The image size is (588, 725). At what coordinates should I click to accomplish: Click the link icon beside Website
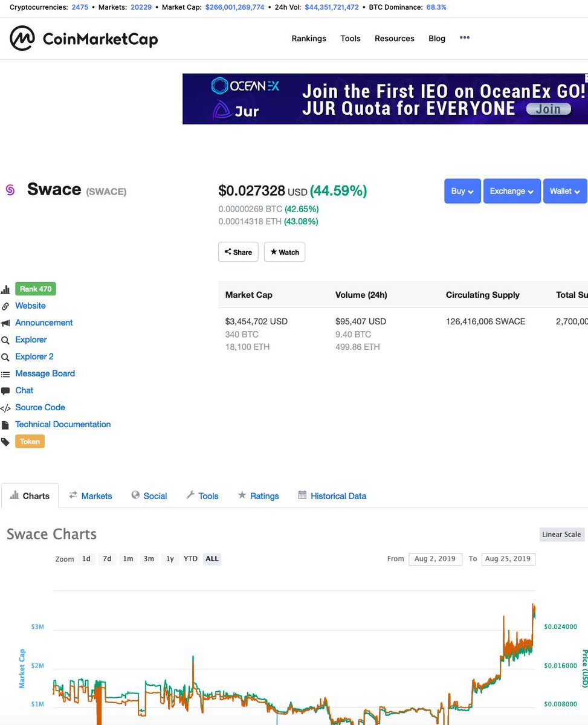(5, 306)
